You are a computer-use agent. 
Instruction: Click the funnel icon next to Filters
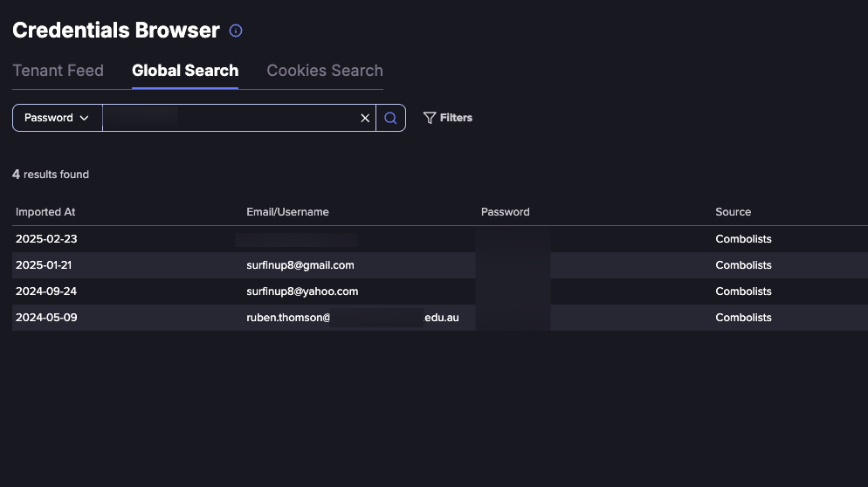[x=430, y=118]
